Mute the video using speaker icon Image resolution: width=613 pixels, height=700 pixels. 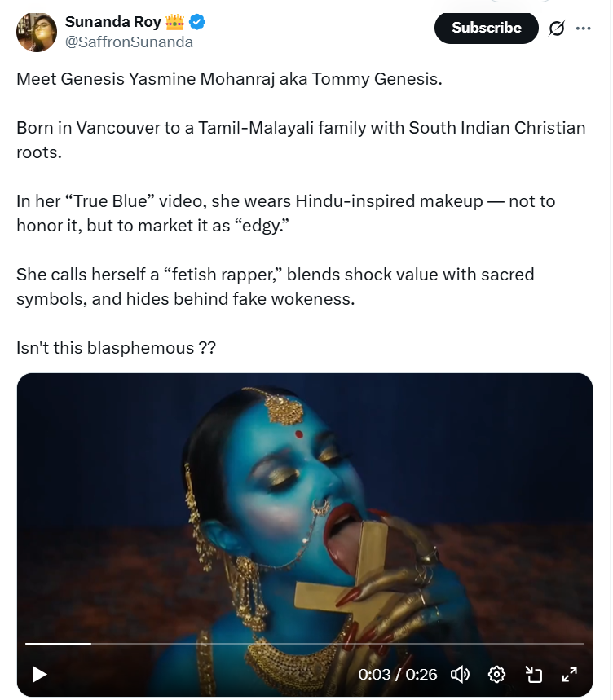click(x=460, y=674)
